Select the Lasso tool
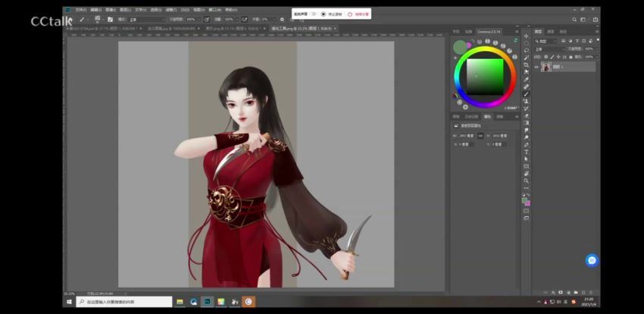The width and height of the screenshot is (644, 314). click(526, 50)
